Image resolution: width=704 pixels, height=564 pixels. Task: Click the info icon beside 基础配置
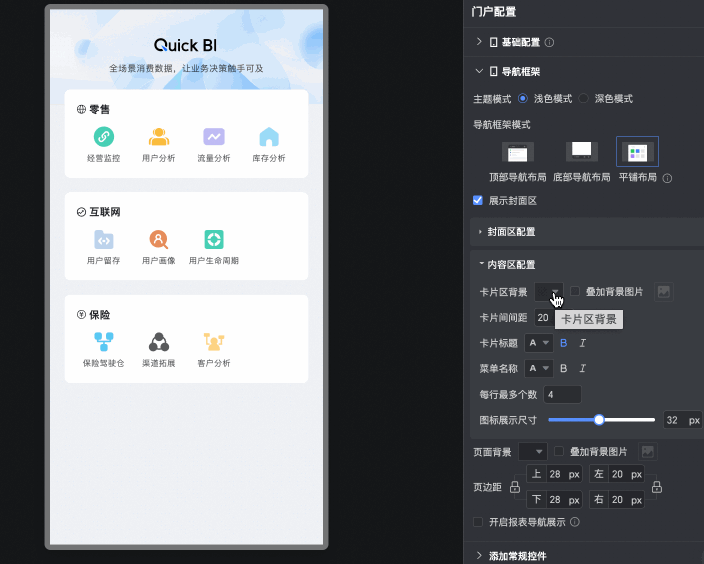pyautogui.click(x=549, y=42)
